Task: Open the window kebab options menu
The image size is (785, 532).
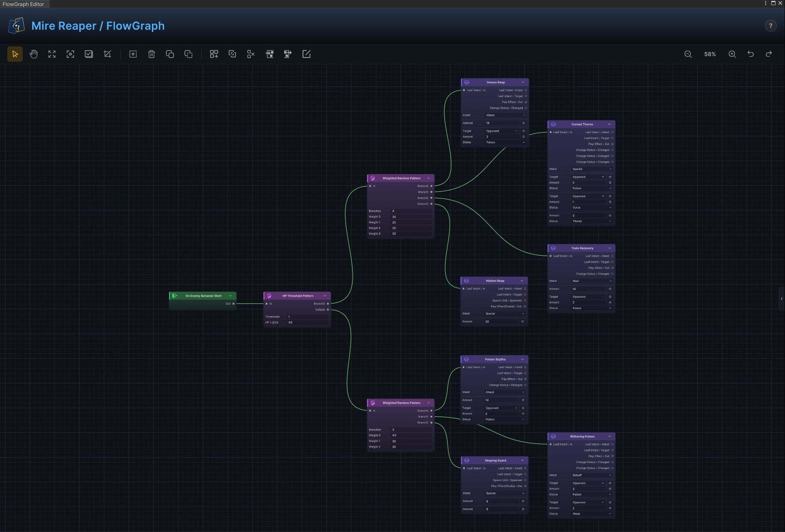Action: tap(766, 3)
